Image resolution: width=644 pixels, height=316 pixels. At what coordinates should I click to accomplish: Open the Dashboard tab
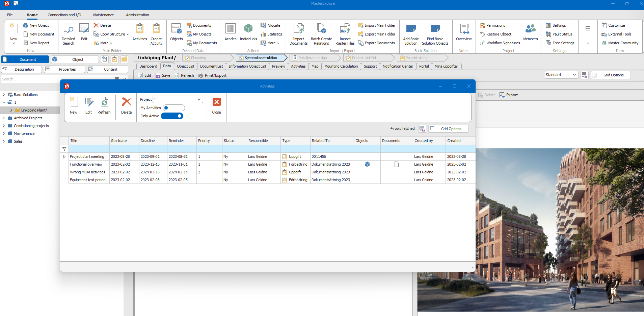click(x=148, y=66)
